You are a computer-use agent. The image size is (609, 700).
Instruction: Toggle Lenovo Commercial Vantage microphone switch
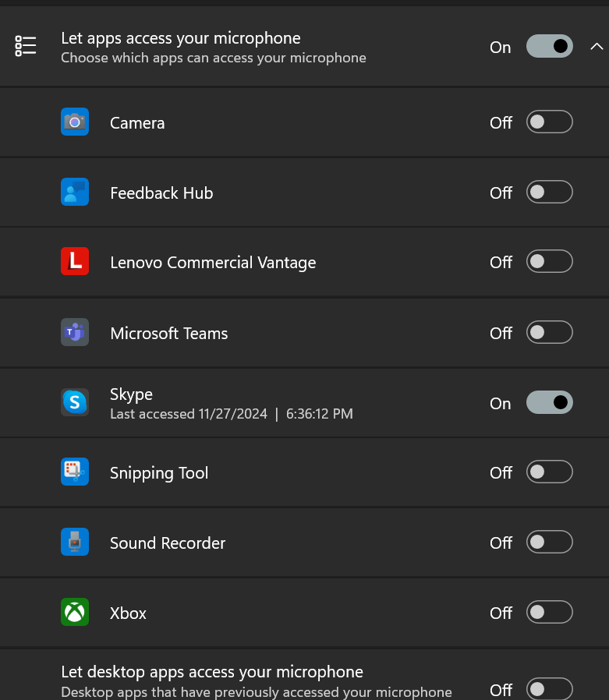click(x=549, y=261)
